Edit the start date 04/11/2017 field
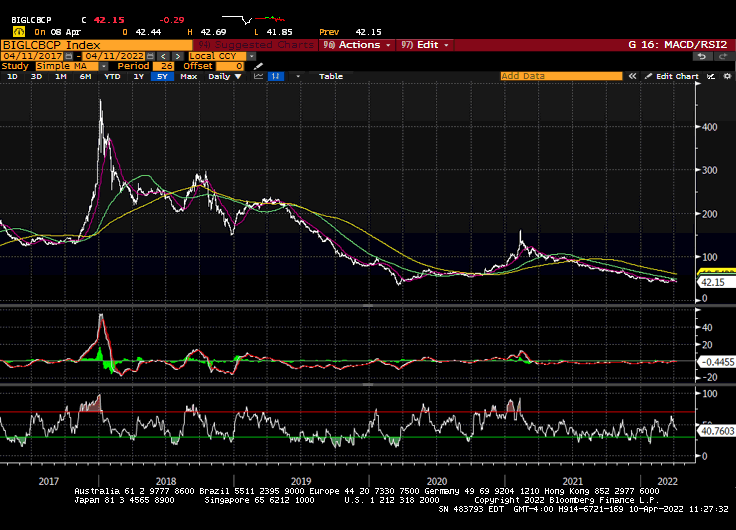This screenshot has height=530, width=736. (x=33, y=56)
